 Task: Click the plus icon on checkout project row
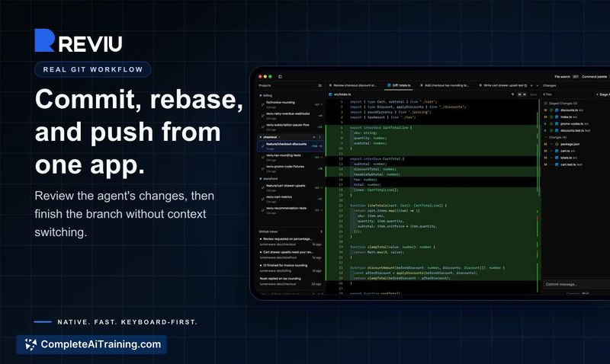pos(314,137)
